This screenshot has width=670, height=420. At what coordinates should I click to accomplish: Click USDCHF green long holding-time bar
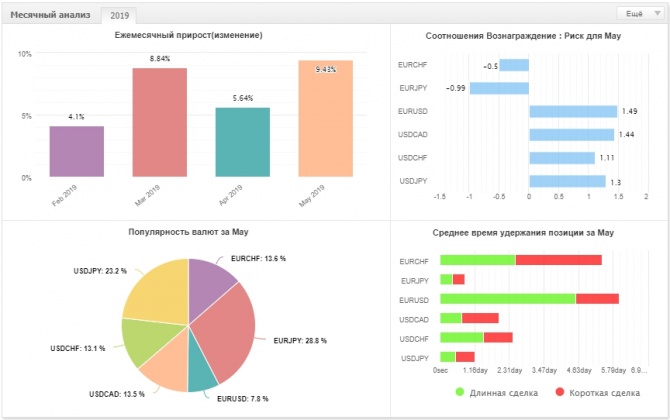point(461,338)
